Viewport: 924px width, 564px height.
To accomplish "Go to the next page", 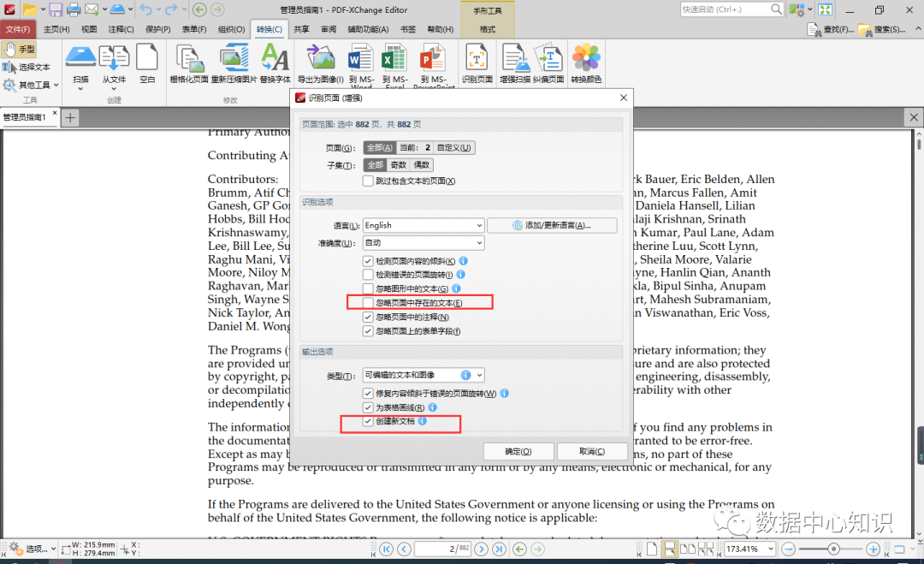I will (481, 549).
